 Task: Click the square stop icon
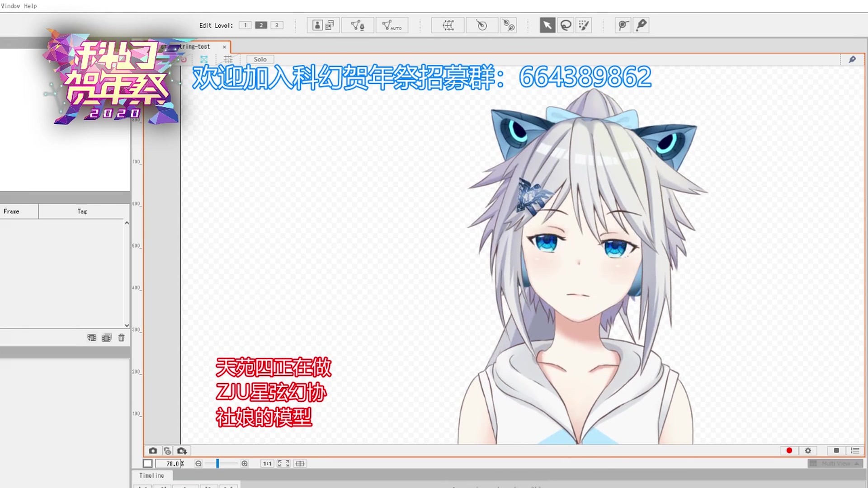(836, 450)
